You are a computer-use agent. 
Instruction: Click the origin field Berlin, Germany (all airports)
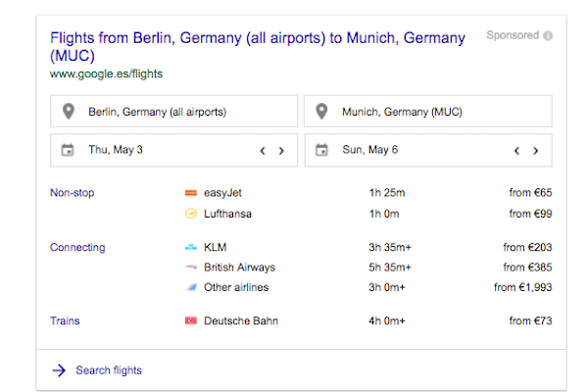click(x=174, y=111)
